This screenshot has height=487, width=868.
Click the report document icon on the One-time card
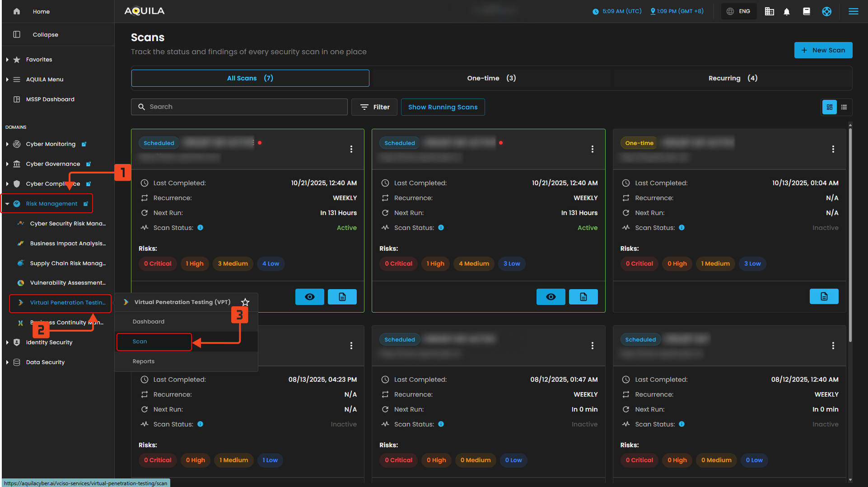tap(824, 297)
